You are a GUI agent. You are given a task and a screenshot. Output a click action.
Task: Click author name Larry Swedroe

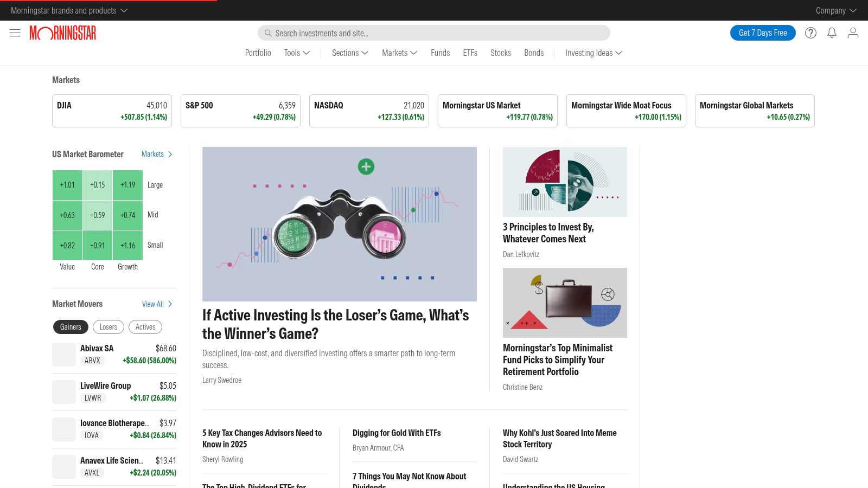222,380
